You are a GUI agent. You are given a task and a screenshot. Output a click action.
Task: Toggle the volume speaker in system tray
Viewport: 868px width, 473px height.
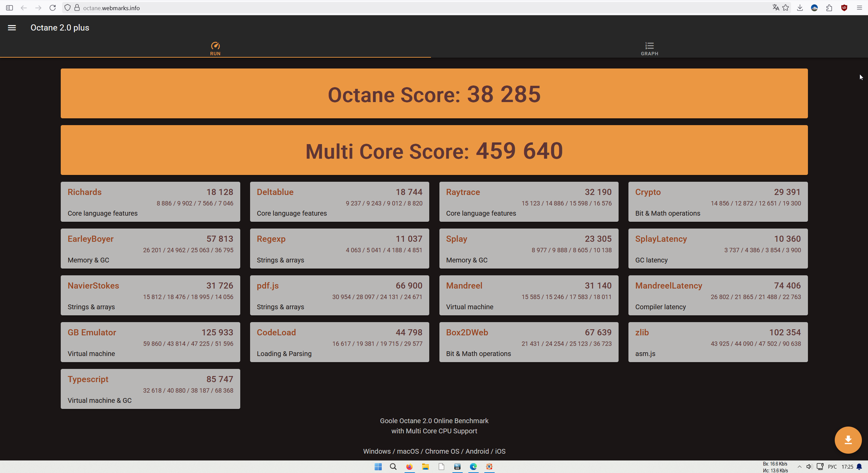tap(809, 467)
